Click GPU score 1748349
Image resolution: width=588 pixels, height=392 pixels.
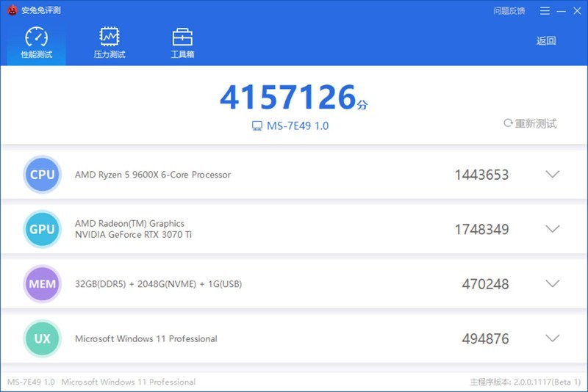(481, 230)
